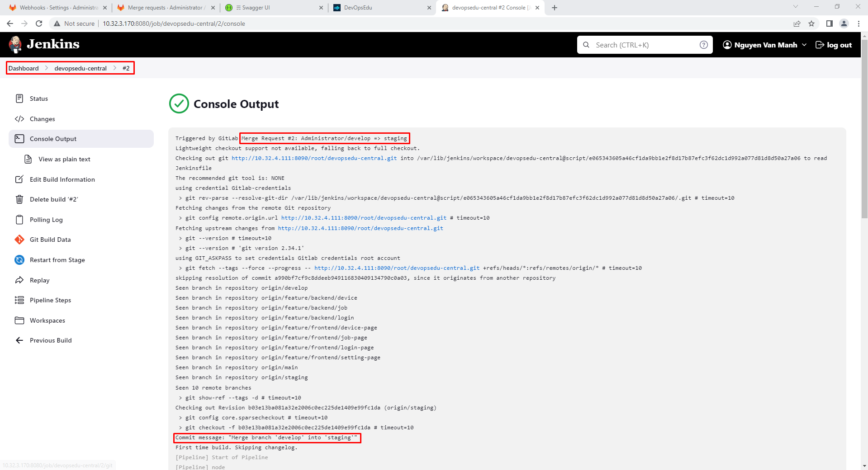Open Pipeline Steps in sidebar
The image size is (868, 470).
pos(81,300)
